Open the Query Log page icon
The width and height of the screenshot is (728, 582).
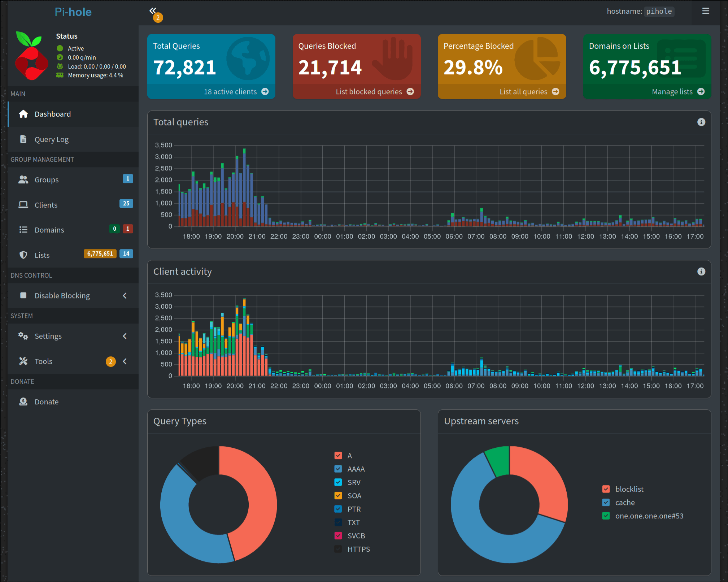pos(23,139)
